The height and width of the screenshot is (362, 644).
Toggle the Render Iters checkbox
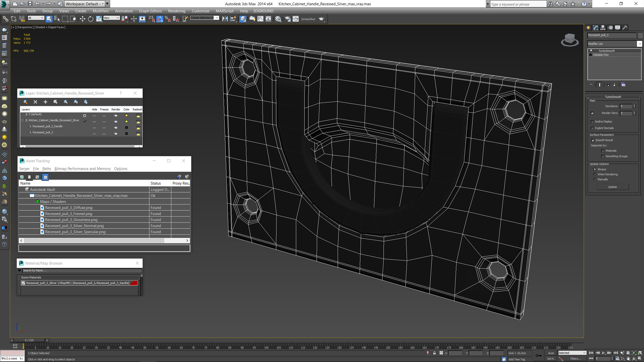pyautogui.click(x=592, y=113)
